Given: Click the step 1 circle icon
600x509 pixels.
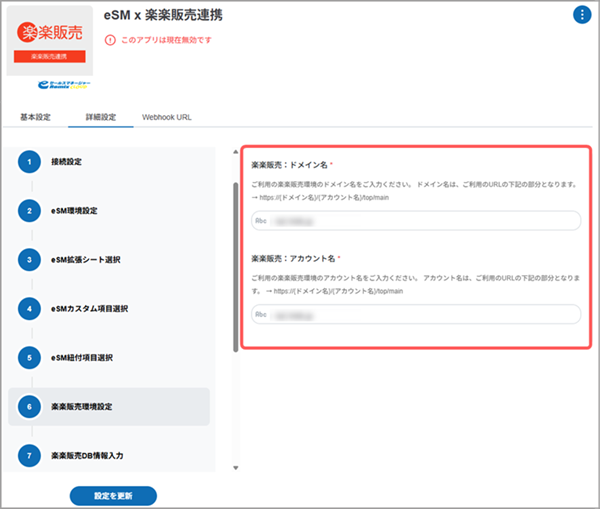Looking at the screenshot, I should 30,162.
